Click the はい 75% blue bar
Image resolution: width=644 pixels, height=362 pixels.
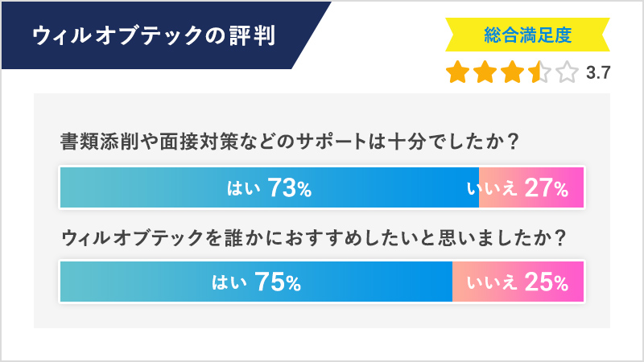256,282
